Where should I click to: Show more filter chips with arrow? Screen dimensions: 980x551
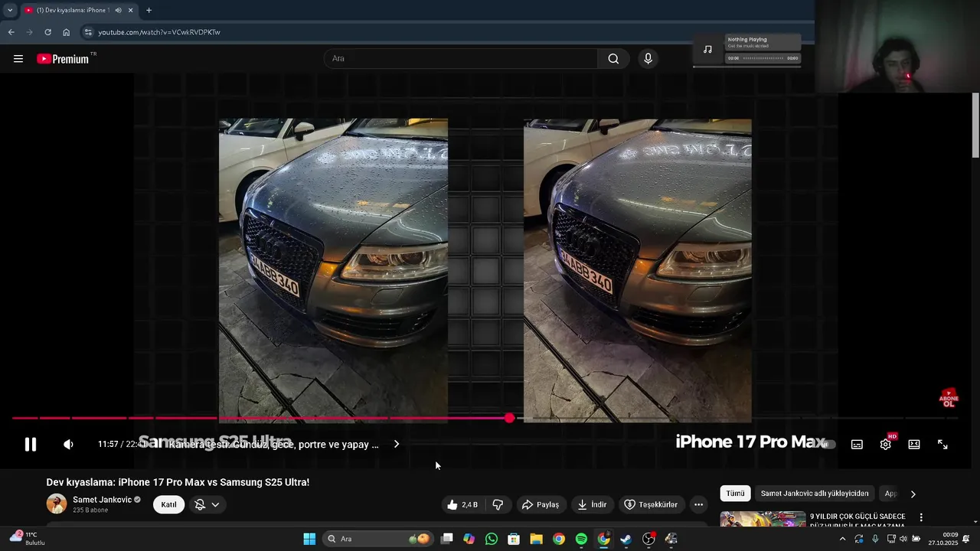tap(913, 494)
